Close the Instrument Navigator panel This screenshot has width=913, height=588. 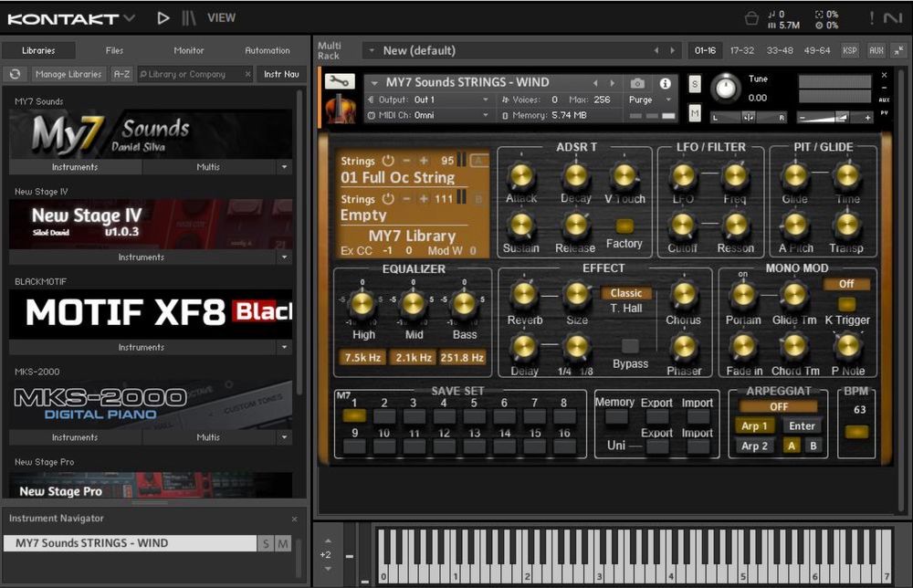point(294,519)
